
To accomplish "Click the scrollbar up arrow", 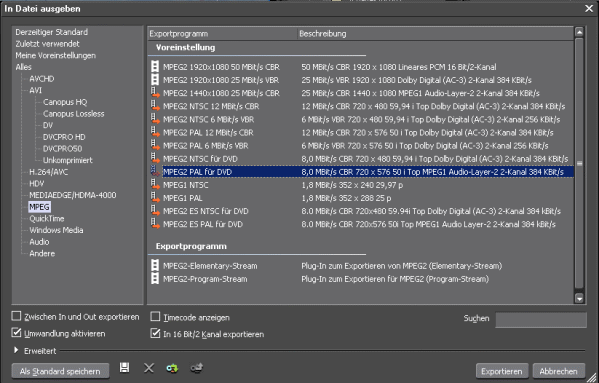I will [x=579, y=32].
